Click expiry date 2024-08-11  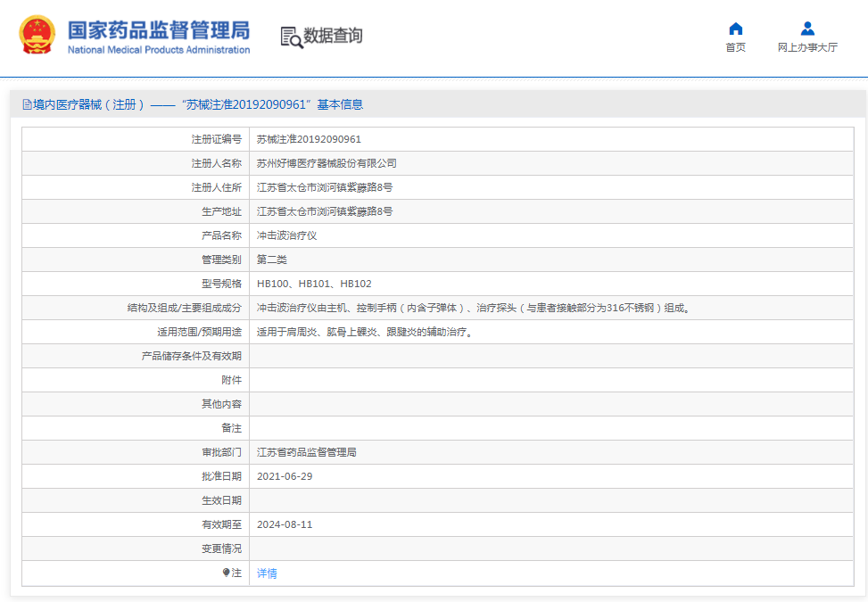285,524
